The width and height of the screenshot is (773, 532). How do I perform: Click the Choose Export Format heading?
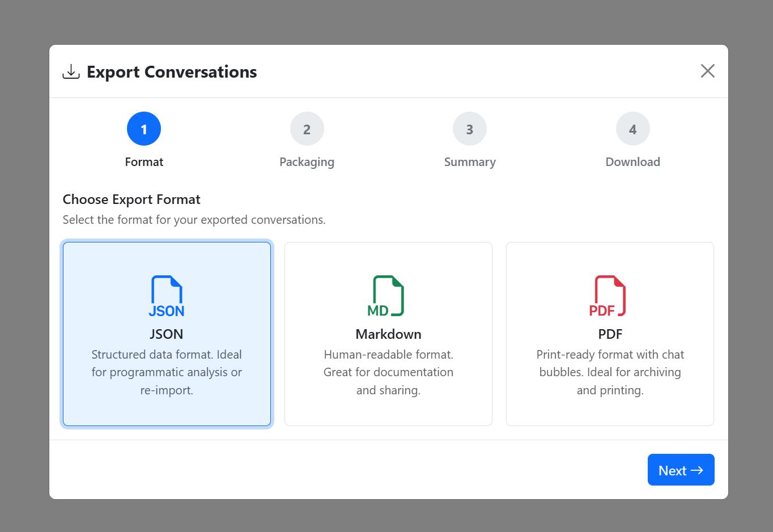click(x=131, y=199)
